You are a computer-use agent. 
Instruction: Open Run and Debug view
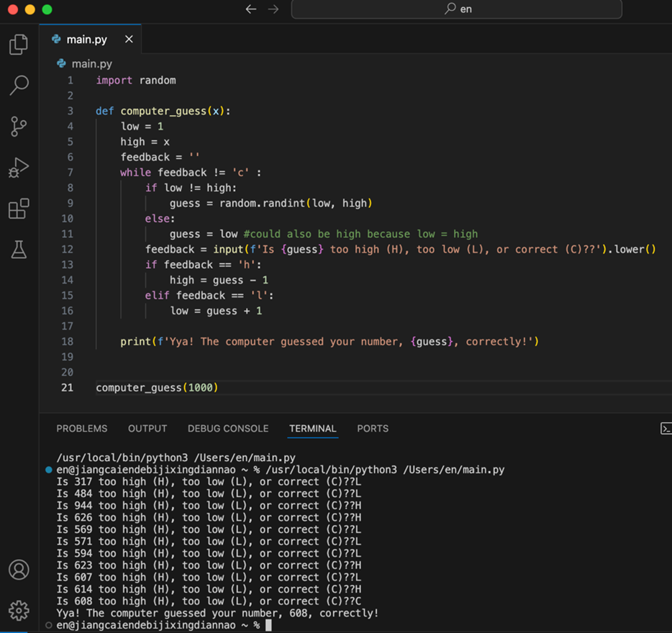(19, 168)
